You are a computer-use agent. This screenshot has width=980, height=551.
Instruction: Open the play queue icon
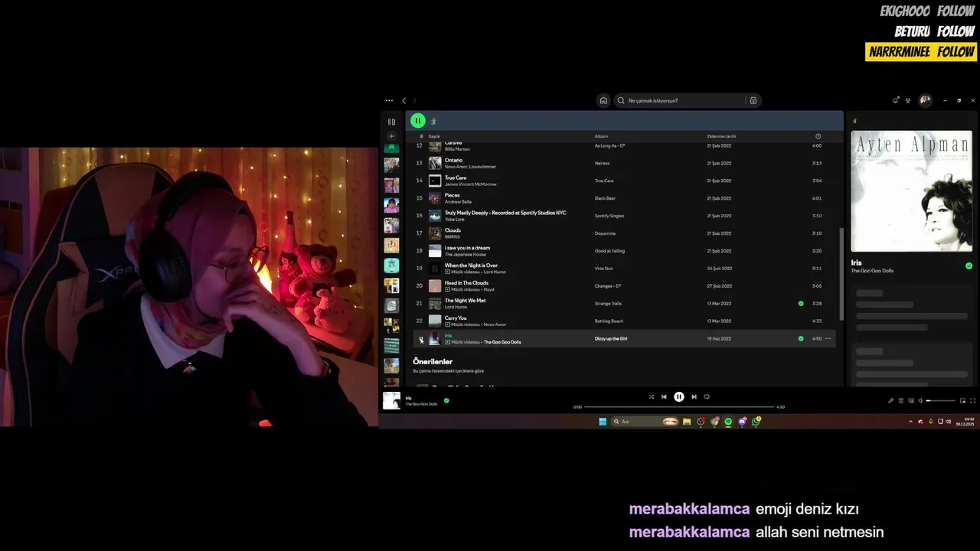[900, 400]
